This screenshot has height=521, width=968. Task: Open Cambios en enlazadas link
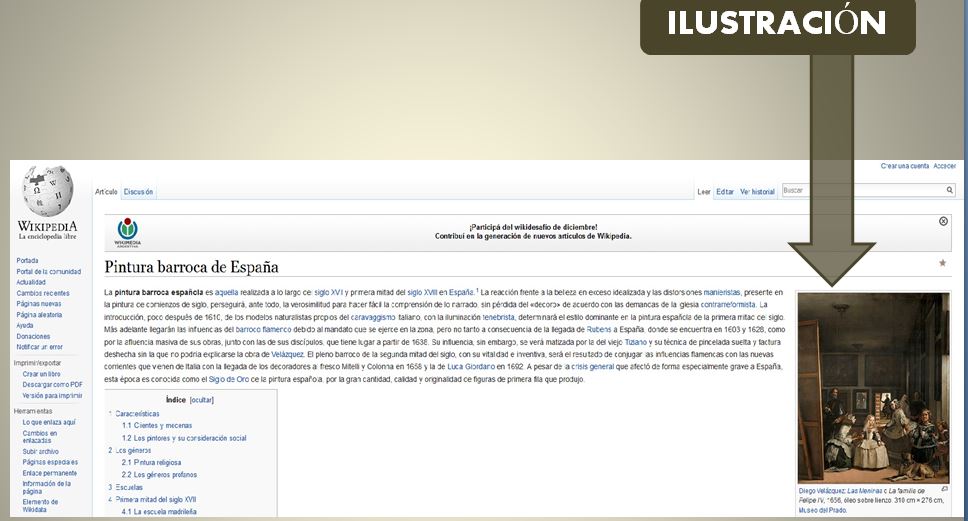point(40,437)
